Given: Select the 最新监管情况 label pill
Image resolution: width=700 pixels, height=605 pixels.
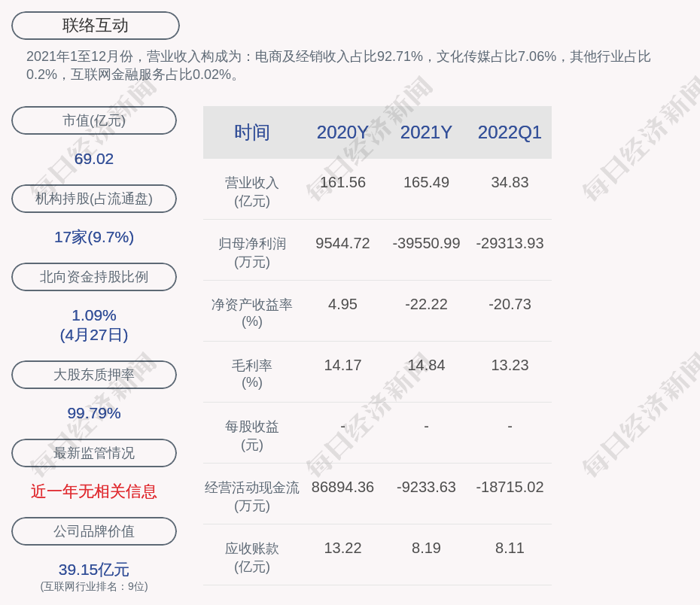Looking at the screenshot, I should click(94, 453).
